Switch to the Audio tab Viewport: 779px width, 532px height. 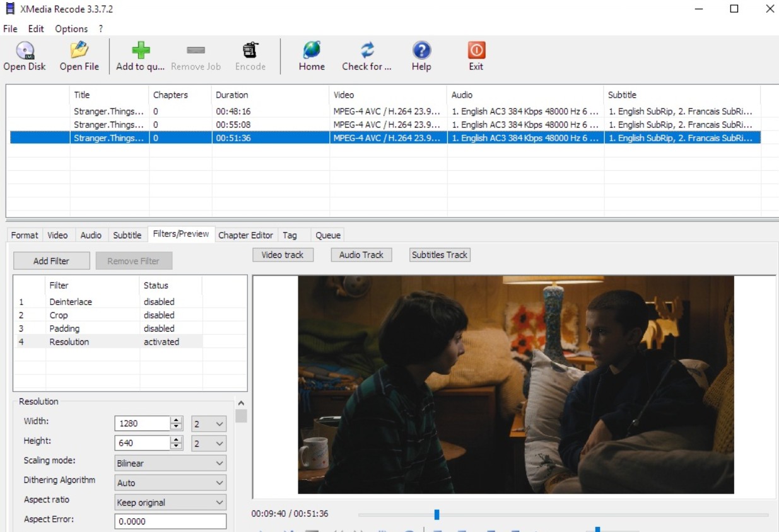[x=91, y=235]
